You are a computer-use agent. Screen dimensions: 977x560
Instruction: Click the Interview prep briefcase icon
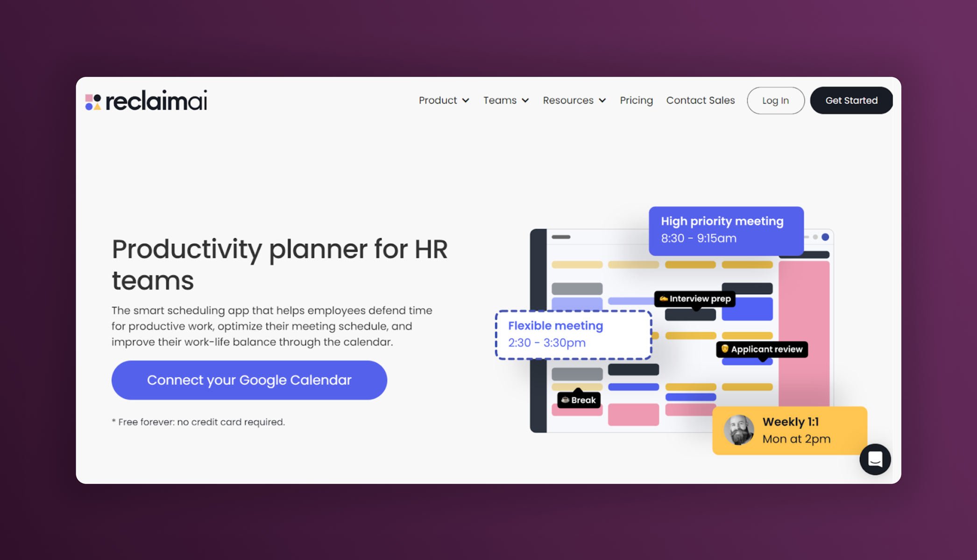(x=664, y=299)
